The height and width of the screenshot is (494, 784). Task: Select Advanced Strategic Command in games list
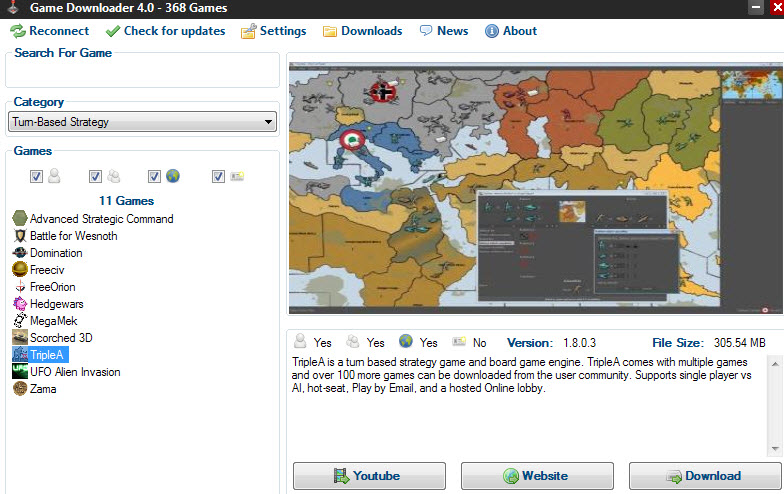pyautogui.click(x=102, y=218)
